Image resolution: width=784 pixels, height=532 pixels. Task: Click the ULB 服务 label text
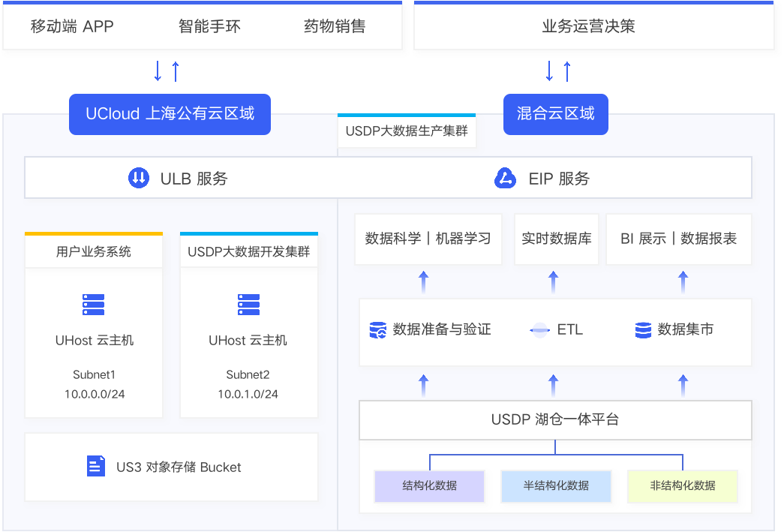pos(194,179)
